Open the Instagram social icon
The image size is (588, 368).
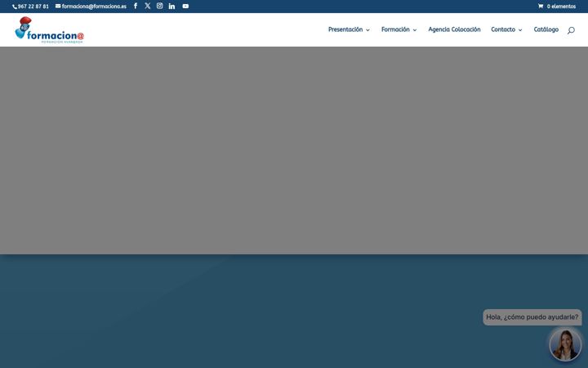point(160,6)
